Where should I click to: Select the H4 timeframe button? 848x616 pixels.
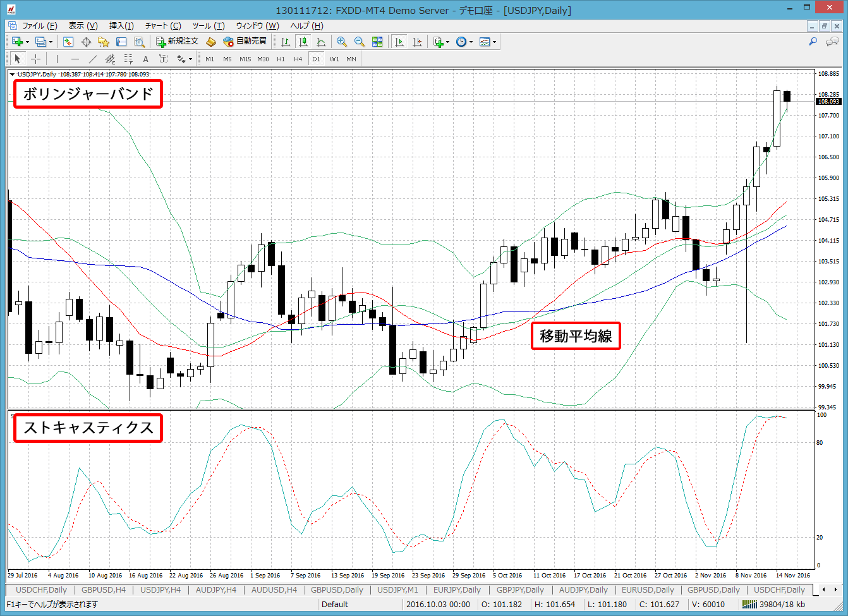298,59
